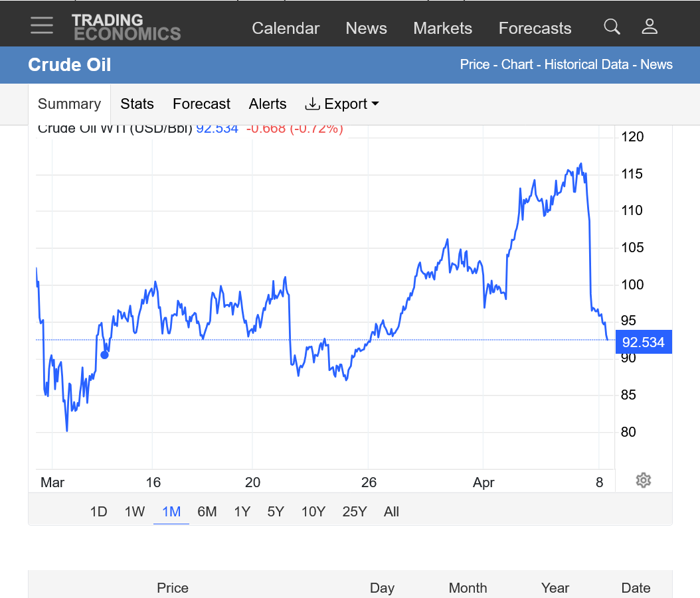Select the Alerts tab
700x598 pixels.
click(x=268, y=104)
